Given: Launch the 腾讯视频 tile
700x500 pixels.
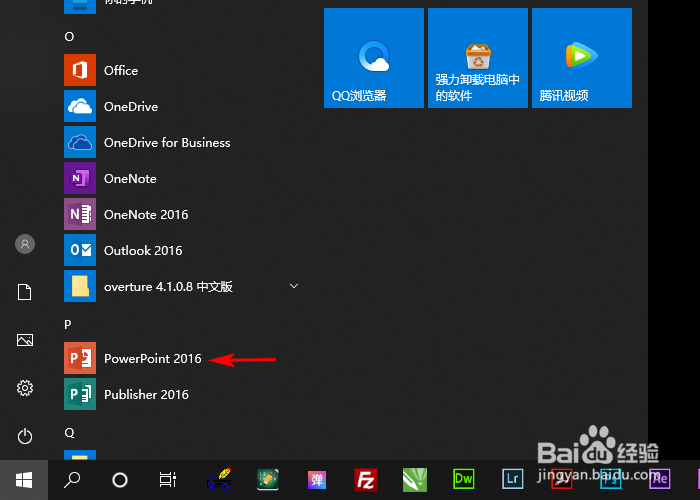Looking at the screenshot, I should pos(582,58).
